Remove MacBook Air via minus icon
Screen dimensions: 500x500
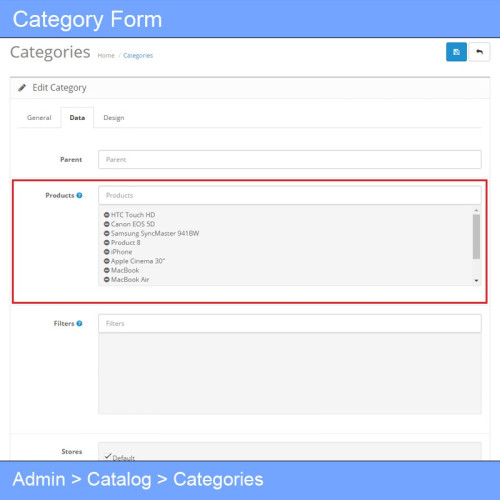point(107,280)
